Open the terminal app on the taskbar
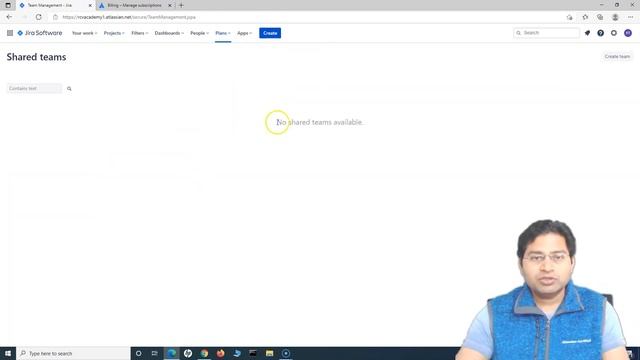The image size is (640, 360). tap(253, 353)
